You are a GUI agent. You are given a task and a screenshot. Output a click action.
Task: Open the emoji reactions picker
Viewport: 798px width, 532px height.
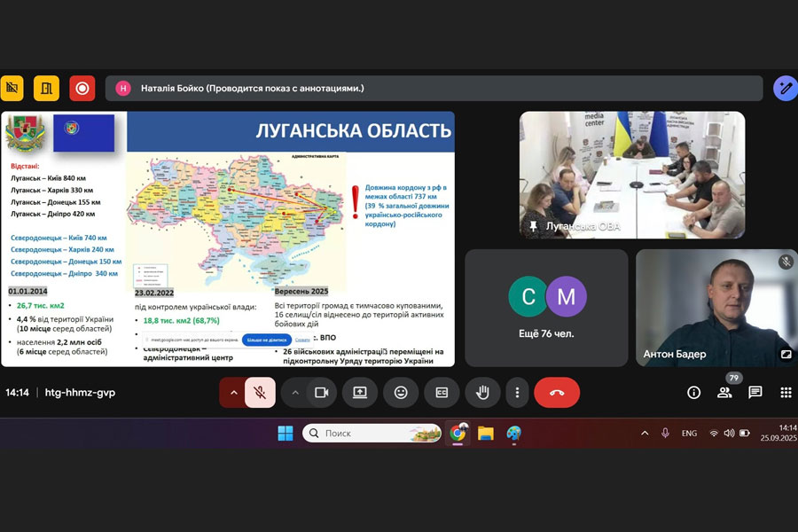pos(401,393)
